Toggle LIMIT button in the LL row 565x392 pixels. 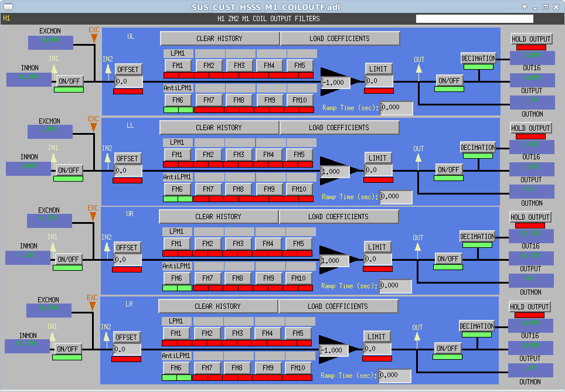[x=377, y=158]
